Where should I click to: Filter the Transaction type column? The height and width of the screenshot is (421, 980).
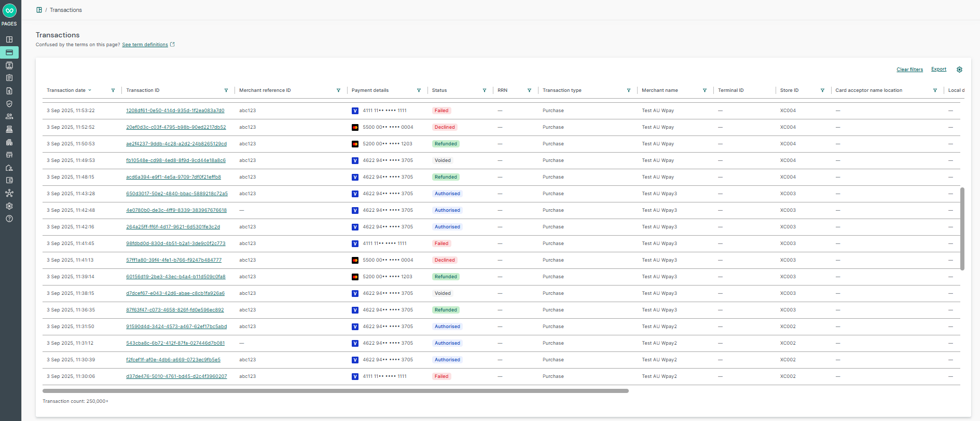pyautogui.click(x=629, y=90)
